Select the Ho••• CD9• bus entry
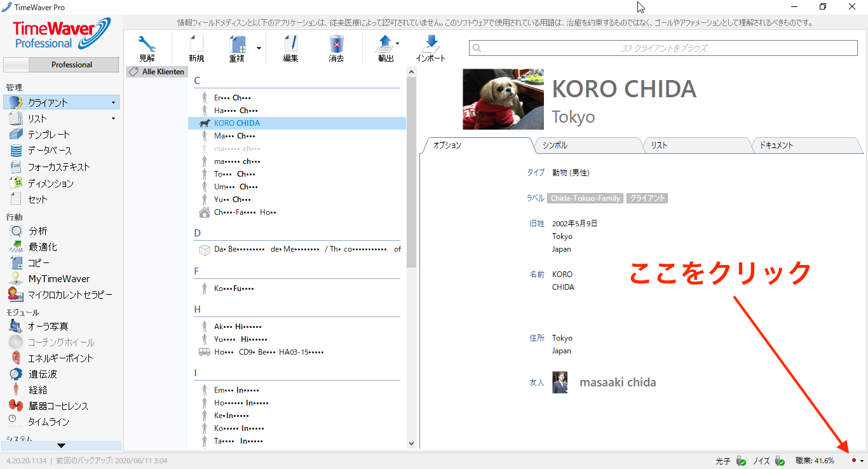The height and width of the screenshot is (469, 868). [297, 352]
